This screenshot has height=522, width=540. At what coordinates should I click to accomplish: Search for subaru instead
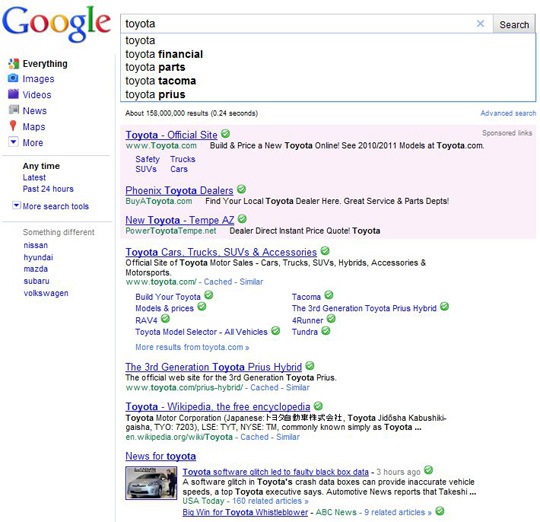pyautogui.click(x=36, y=281)
